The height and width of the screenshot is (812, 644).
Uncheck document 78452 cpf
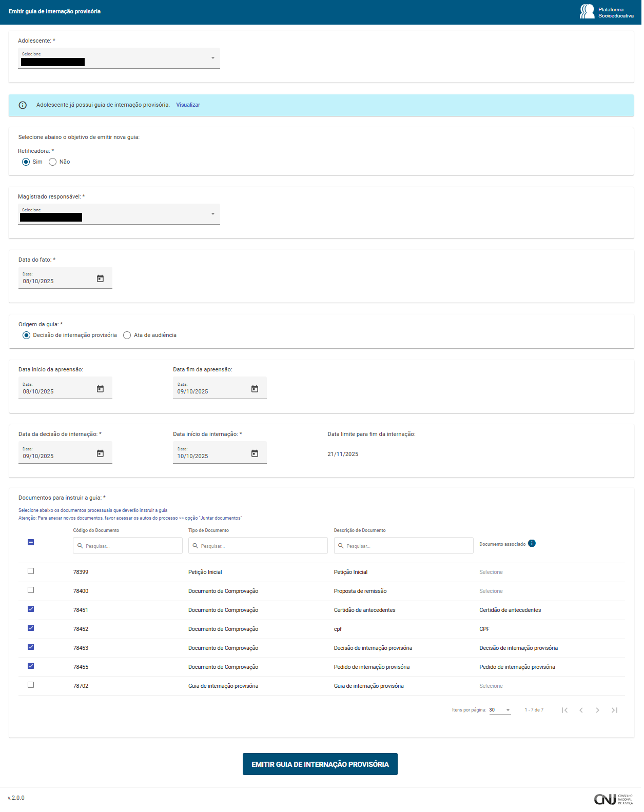click(x=31, y=628)
